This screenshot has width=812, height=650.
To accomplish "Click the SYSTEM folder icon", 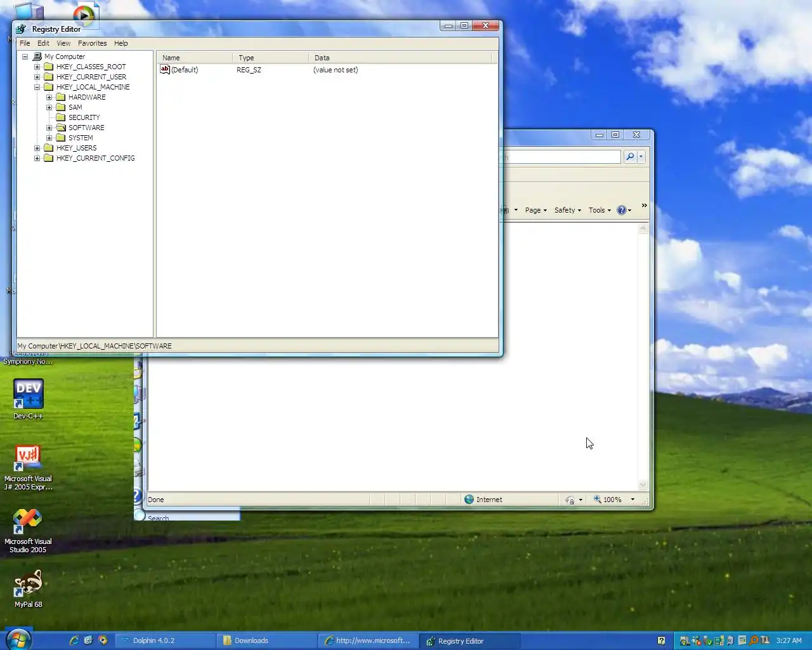I will pyautogui.click(x=61, y=138).
